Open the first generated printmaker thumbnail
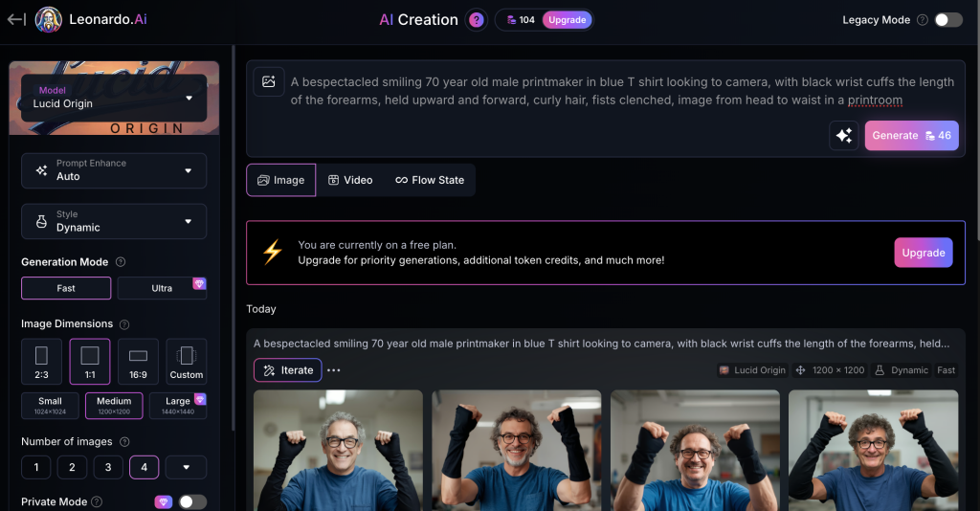This screenshot has height=511, width=980. click(338, 451)
